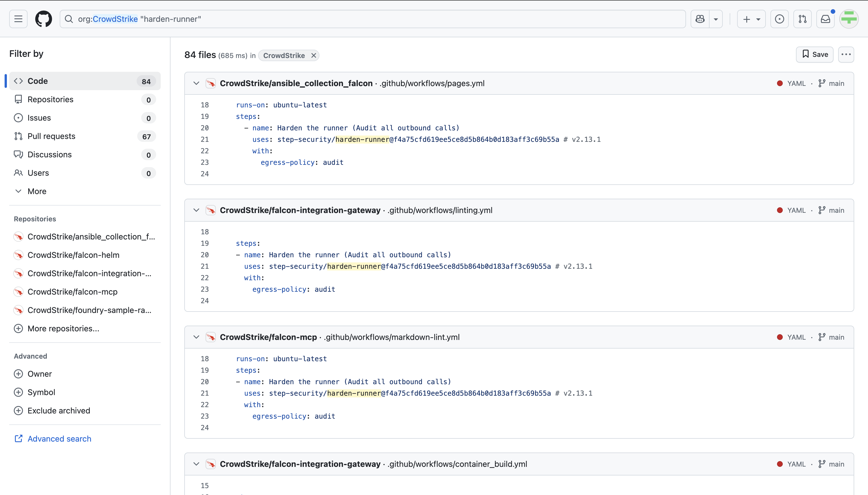Add Exclude archived filter
Viewport: 868px width, 495px height.
point(59,410)
